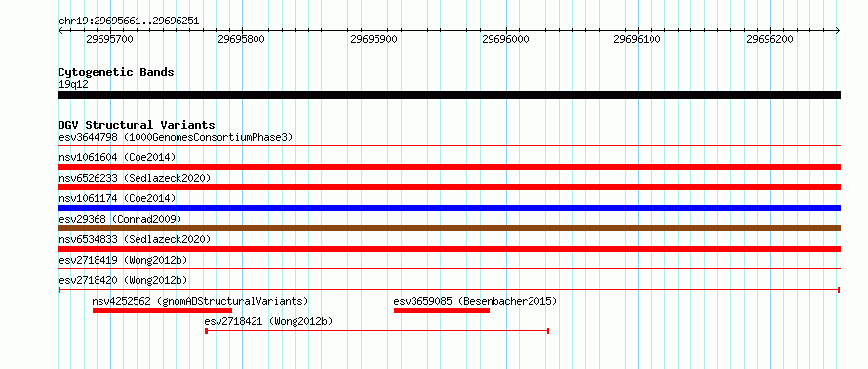
Task: Open variant label esv2718421 (Wong2012b)
Action: click(268, 321)
